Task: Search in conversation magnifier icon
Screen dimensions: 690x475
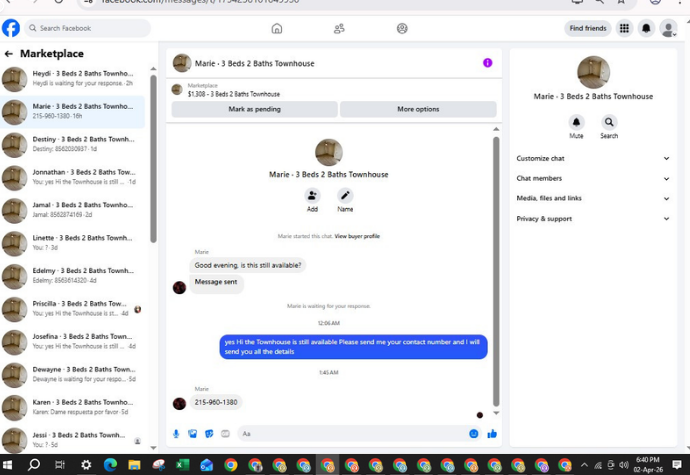Action: [609, 122]
